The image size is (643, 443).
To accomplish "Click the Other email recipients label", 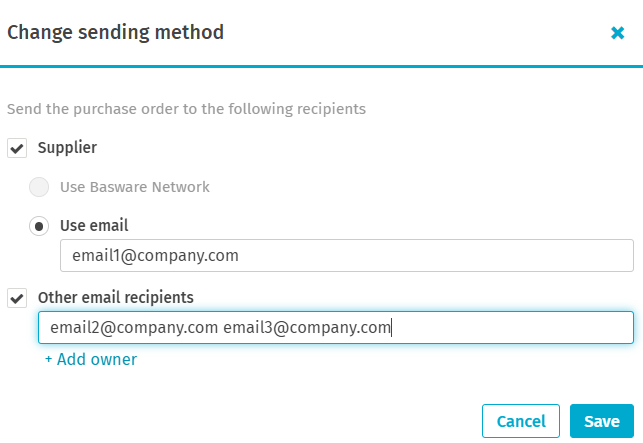I will pyautogui.click(x=116, y=297).
